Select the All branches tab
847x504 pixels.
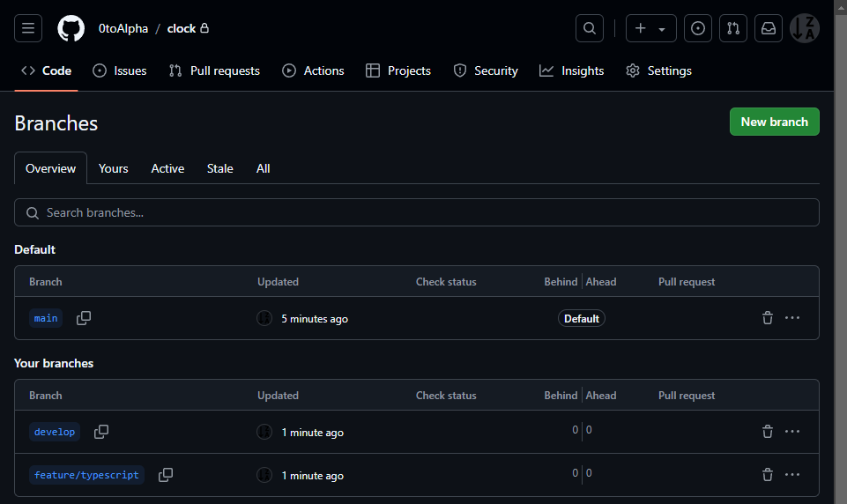263,168
